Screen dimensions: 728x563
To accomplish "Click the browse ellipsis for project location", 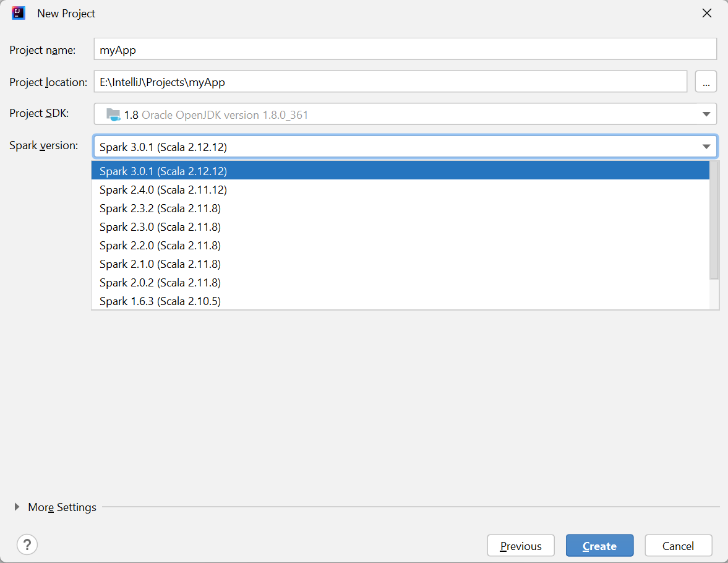I will pyautogui.click(x=706, y=81).
